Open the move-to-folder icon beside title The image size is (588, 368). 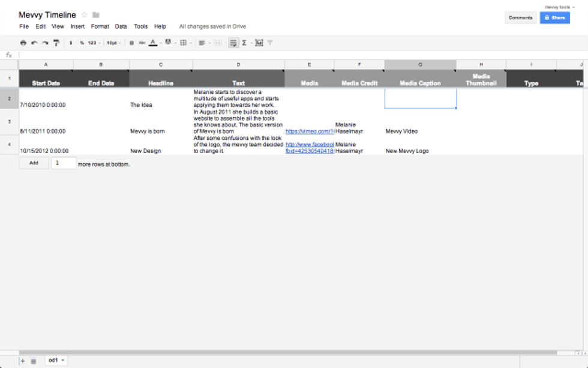coord(96,15)
